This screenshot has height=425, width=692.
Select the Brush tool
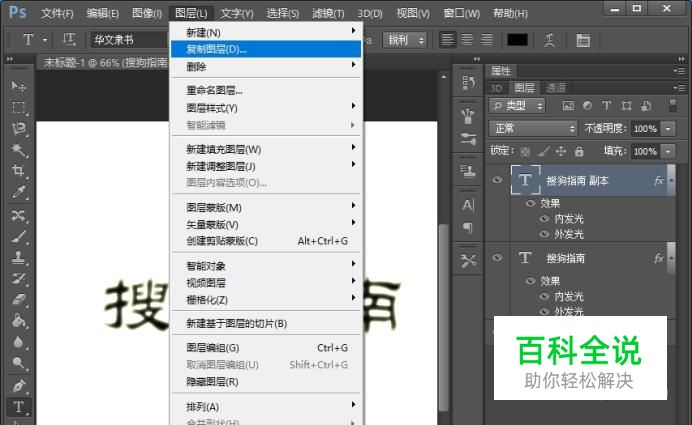[18, 236]
